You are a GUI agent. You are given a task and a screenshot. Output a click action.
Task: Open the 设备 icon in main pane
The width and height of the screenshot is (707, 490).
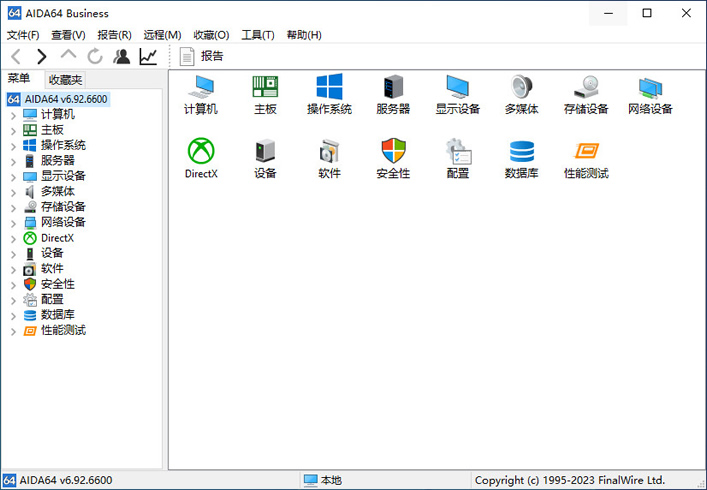(265, 158)
